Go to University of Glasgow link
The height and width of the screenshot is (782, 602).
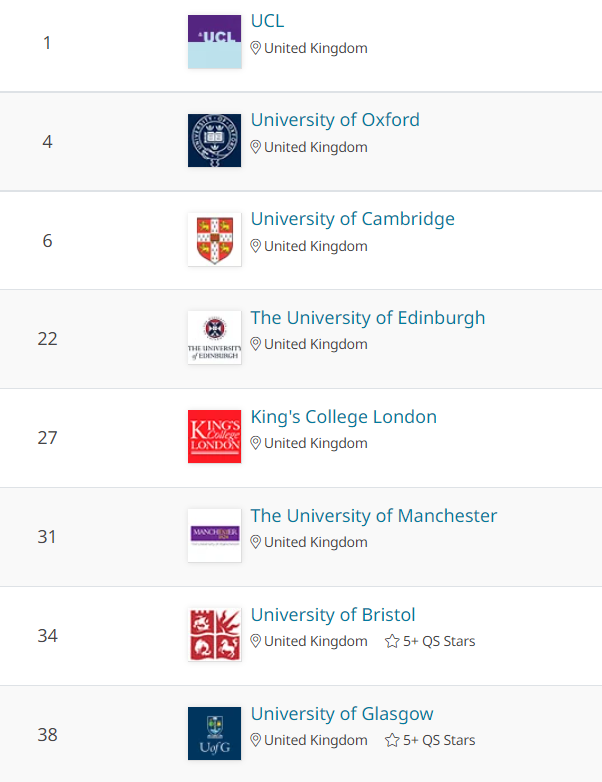(x=342, y=714)
